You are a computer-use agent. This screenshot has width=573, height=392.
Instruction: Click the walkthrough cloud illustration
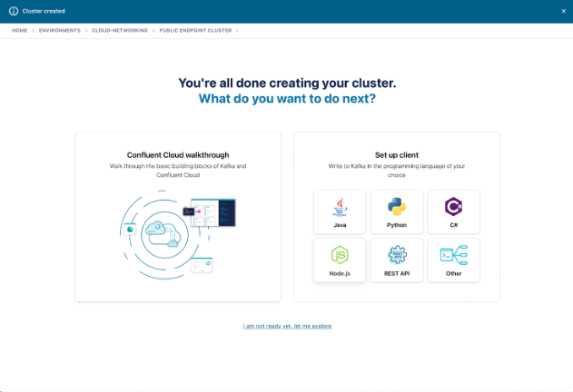pyautogui.click(x=178, y=234)
